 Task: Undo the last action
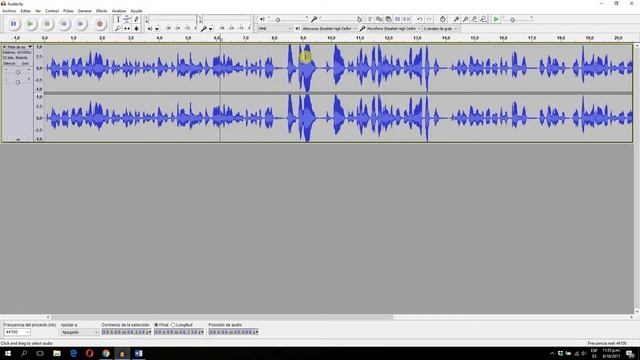[419, 19]
